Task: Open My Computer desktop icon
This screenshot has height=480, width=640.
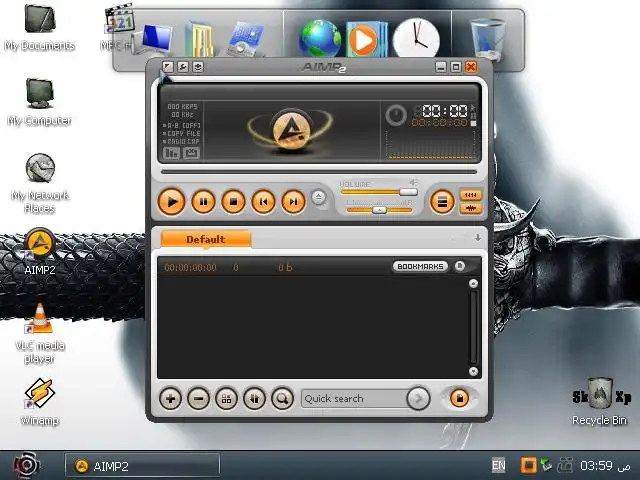Action: click(40, 102)
